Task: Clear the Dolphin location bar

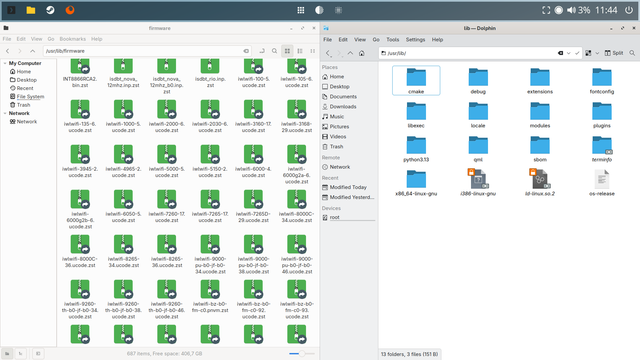Action: click(x=560, y=53)
